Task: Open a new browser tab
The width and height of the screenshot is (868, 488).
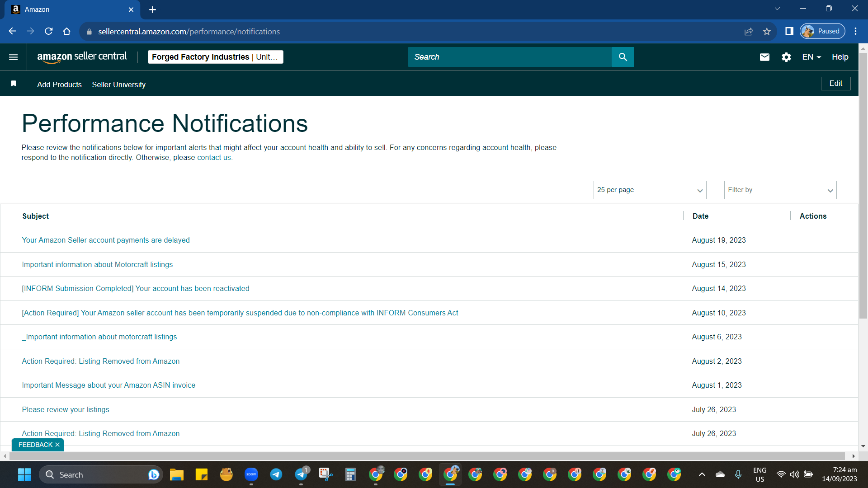Action: coord(152,9)
